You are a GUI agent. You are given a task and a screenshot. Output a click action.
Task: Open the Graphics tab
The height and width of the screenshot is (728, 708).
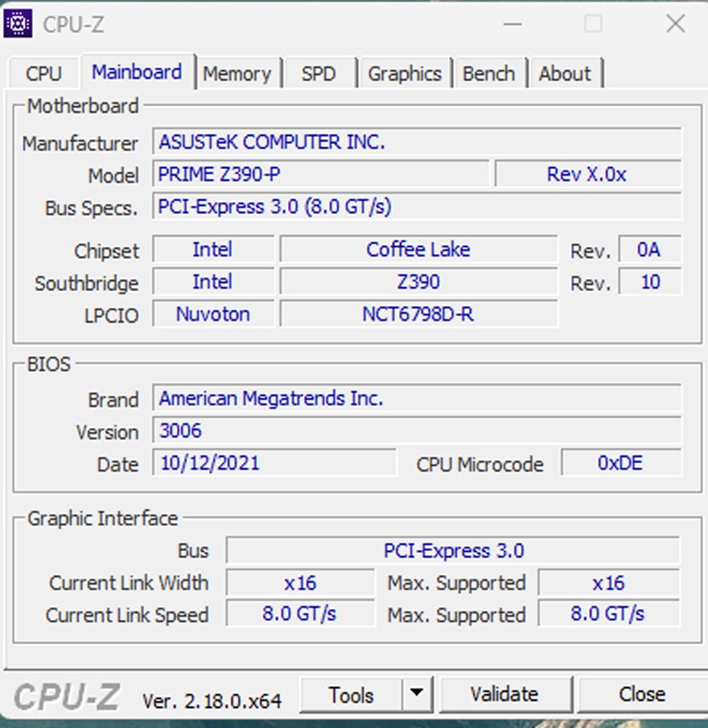pos(405,73)
